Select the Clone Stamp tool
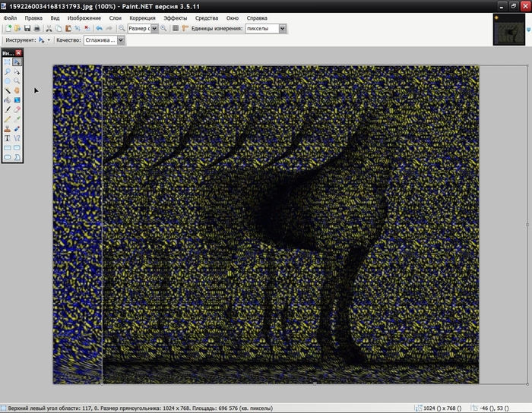 (8, 128)
